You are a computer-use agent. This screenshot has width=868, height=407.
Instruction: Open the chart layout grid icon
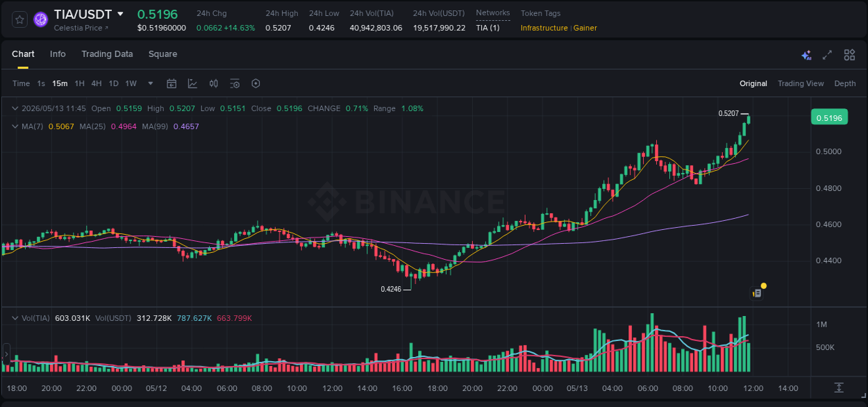[x=849, y=55]
